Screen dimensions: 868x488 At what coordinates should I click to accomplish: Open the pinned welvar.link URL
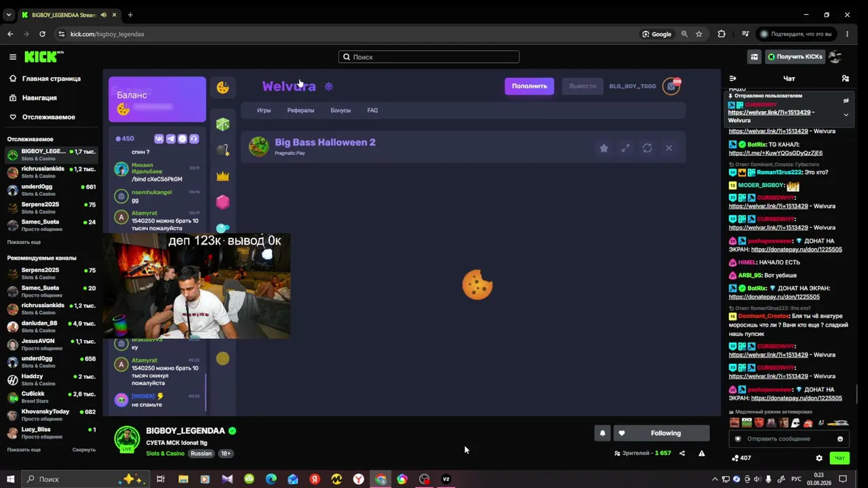point(770,113)
